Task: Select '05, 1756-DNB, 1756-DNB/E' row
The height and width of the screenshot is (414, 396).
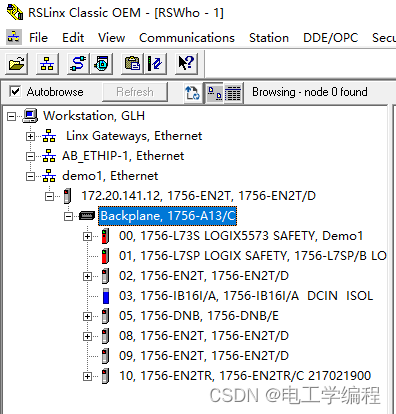Action: [199, 316]
